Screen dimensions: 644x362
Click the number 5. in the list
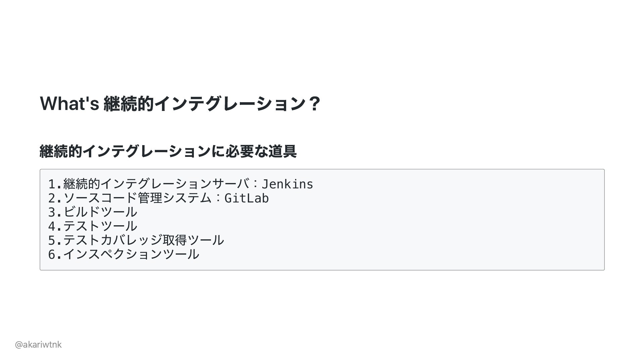(55, 240)
